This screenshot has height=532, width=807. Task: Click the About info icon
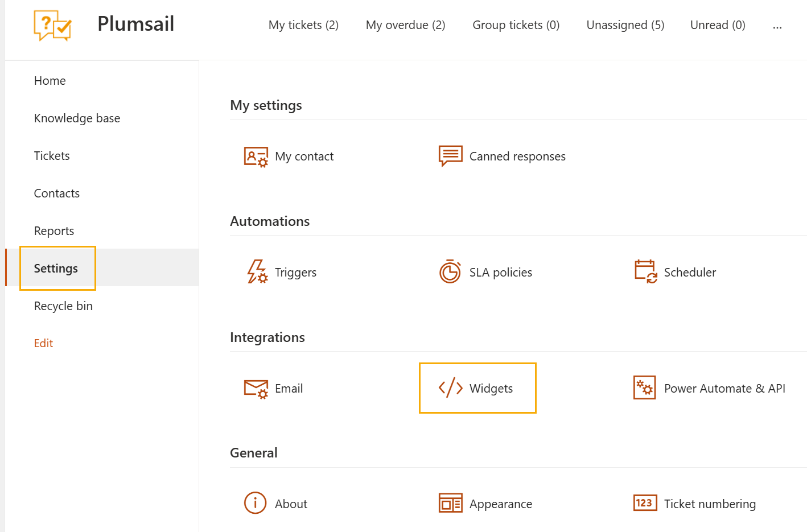click(255, 503)
